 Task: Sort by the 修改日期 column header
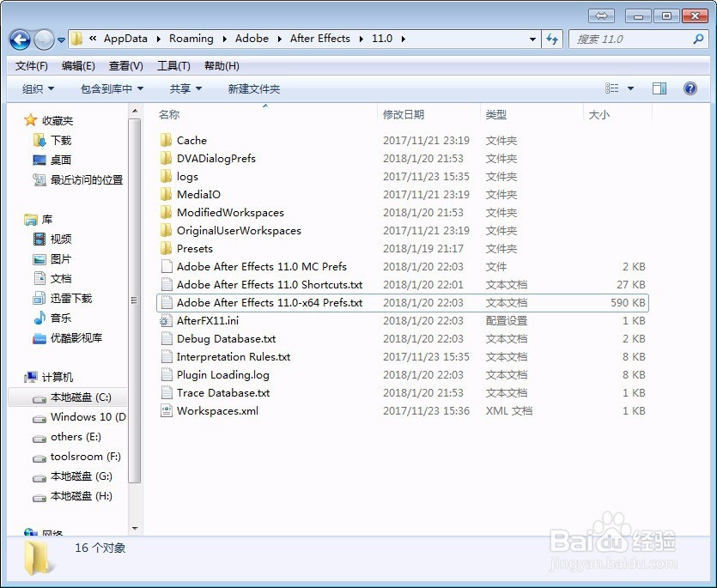(404, 114)
